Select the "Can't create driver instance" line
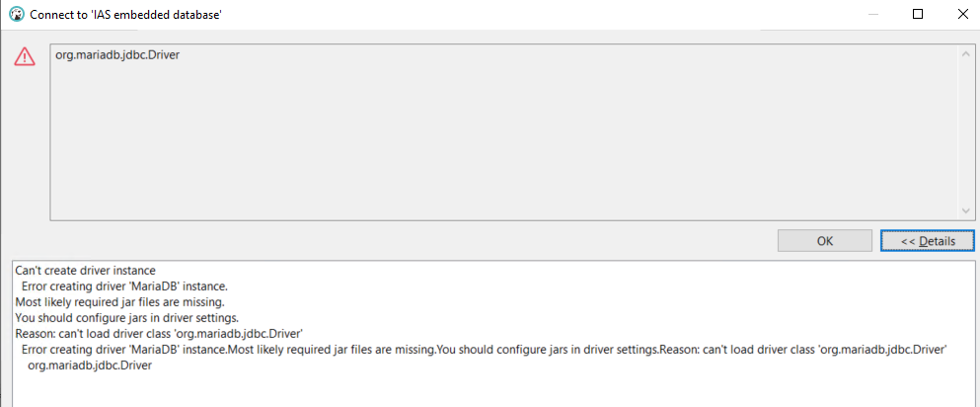 (85, 271)
